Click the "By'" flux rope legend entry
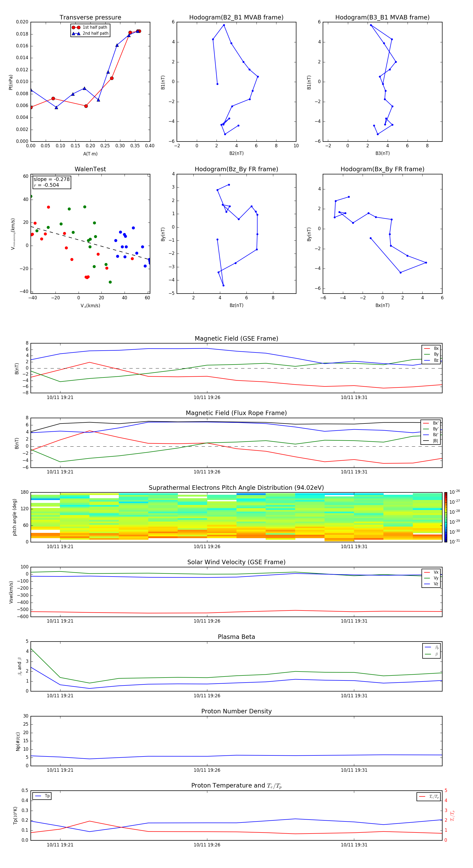Screen dimensions: 473x868 431,429
